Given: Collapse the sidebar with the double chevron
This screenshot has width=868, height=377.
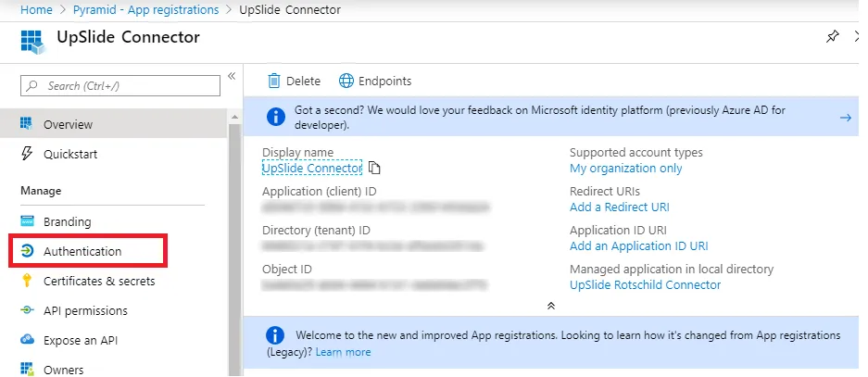Looking at the screenshot, I should tap(232, 76).
